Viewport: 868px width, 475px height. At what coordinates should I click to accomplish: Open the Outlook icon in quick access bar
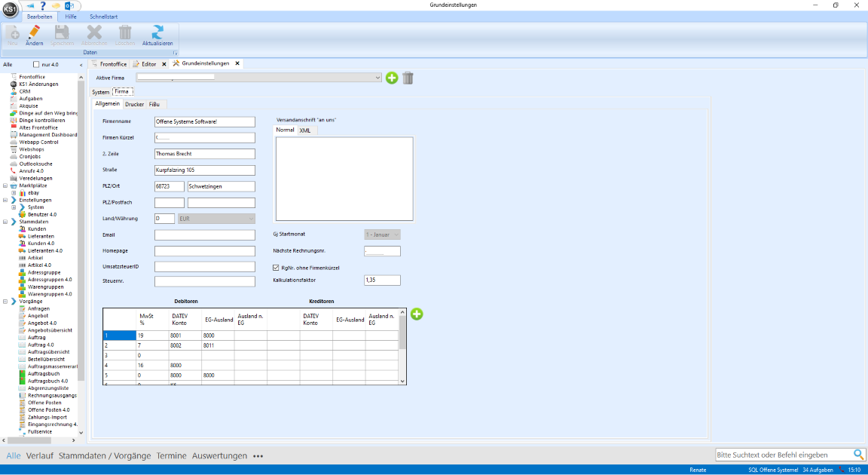tap(68, 5)
